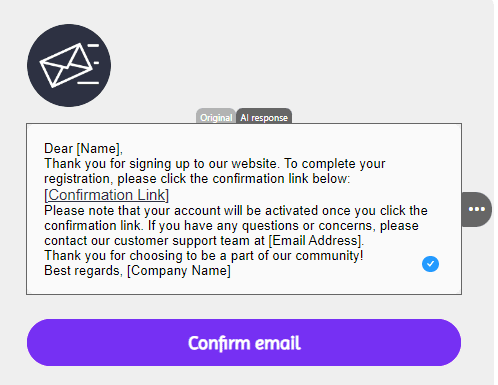This screenshot has height=385, width=498.
Task: Click the blue checkmark badge
Action: (430, 264)
